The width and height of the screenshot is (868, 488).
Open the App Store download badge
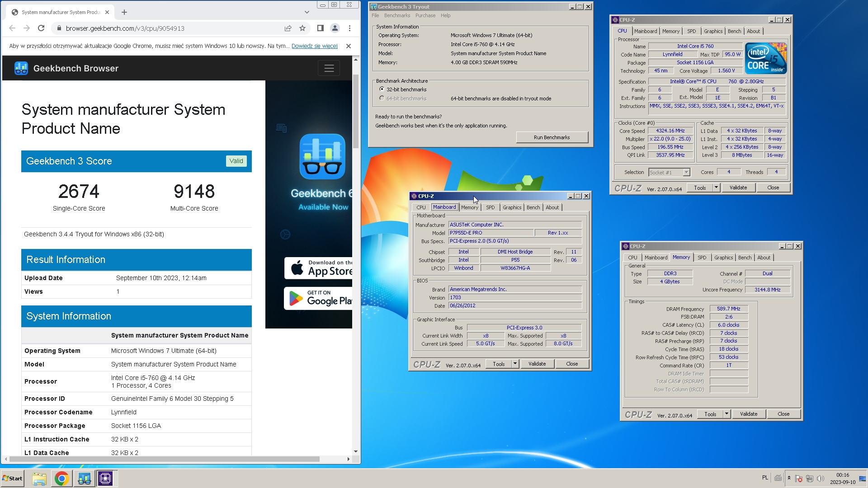tap(318, 268)
